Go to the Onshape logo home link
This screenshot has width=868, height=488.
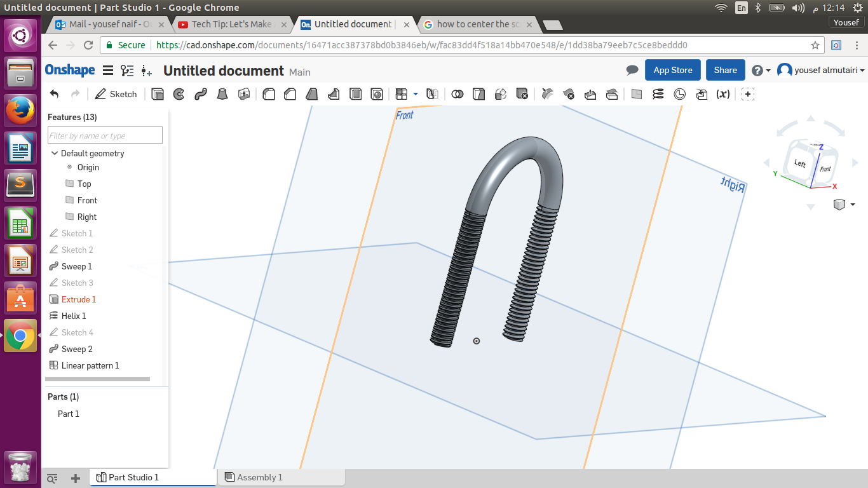[x=70, y=70]
